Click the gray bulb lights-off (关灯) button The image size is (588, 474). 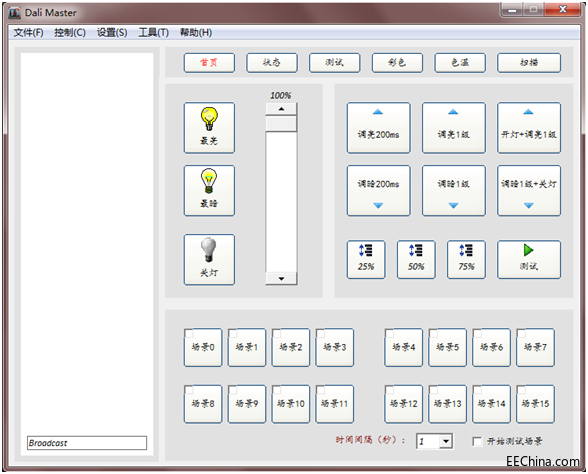point(209,260)
